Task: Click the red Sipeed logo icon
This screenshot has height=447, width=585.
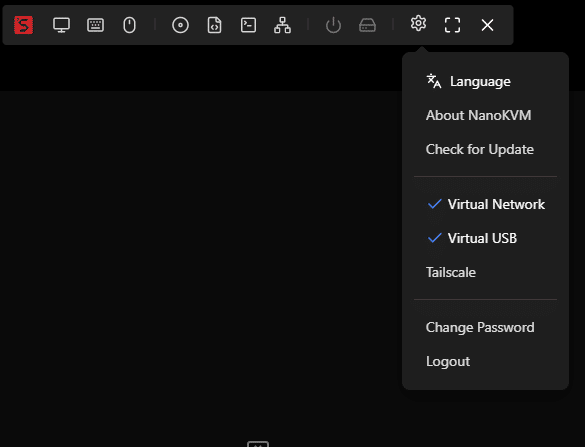Action: (24, 25)
